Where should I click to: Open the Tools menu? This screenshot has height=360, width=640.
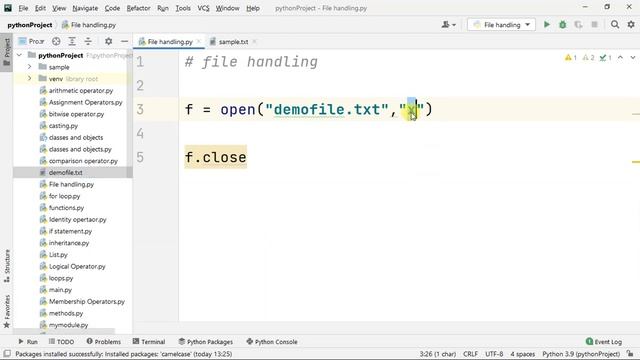183,8
